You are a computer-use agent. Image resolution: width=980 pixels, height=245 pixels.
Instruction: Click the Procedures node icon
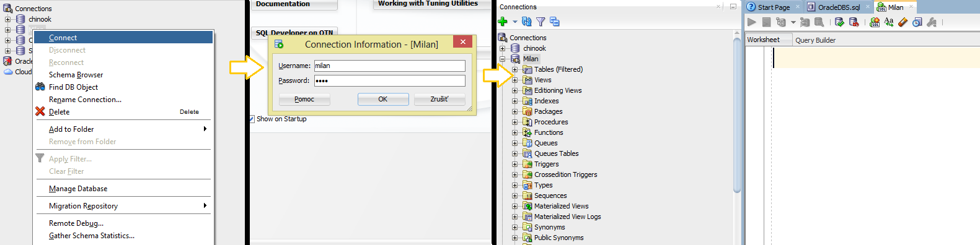pyautogui.click(x=528, y=122)
